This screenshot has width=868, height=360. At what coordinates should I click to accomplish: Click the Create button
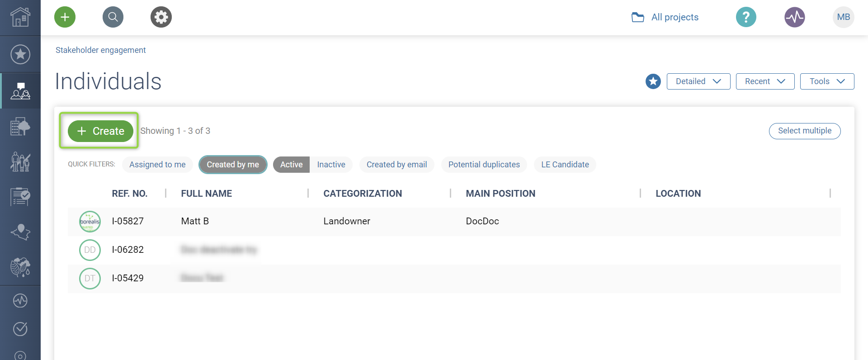(100, 131)
